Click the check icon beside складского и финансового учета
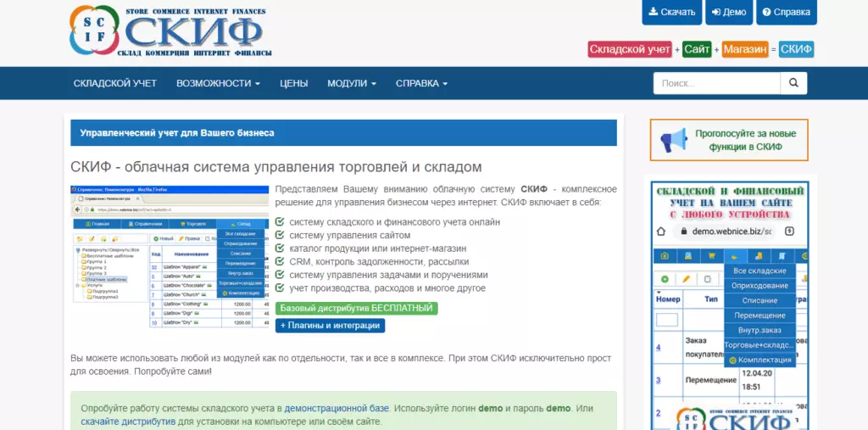The width and height of the screenshot is (868, 430). [x=280, y=221]
